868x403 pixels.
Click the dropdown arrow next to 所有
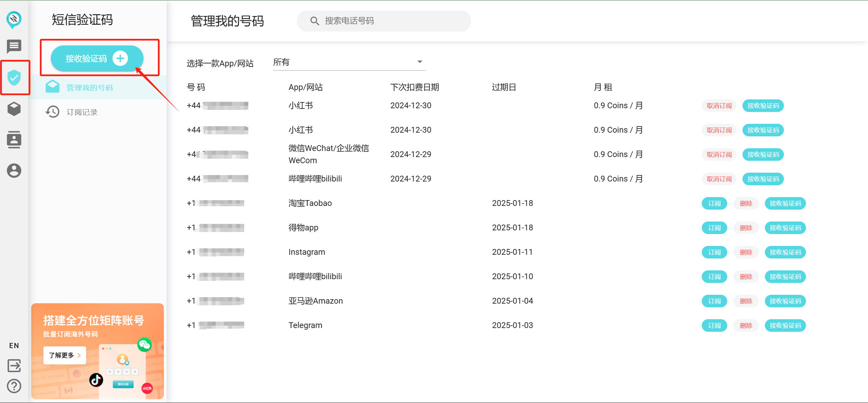coord(420,62)
